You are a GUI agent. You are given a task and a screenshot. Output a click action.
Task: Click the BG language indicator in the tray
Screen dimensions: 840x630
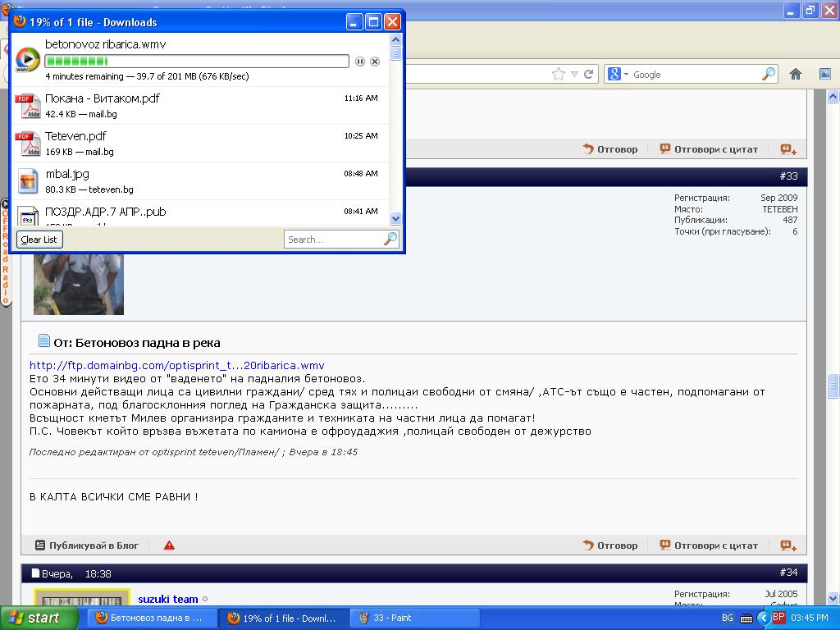tap(728, 618)
